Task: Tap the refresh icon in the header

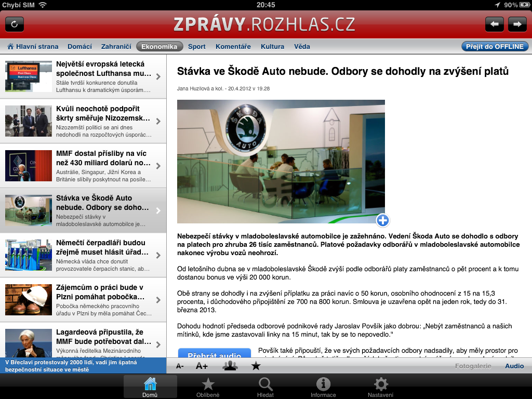Action: pyautogui.click(x=15, y=24)
